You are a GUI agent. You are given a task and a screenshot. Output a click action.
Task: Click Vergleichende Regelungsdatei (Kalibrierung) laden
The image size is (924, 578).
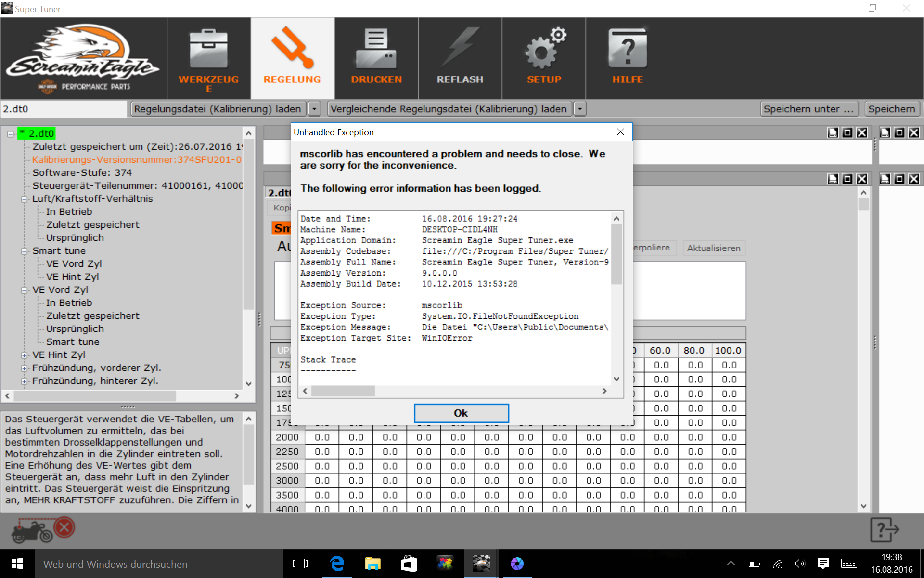coord(449,109)
